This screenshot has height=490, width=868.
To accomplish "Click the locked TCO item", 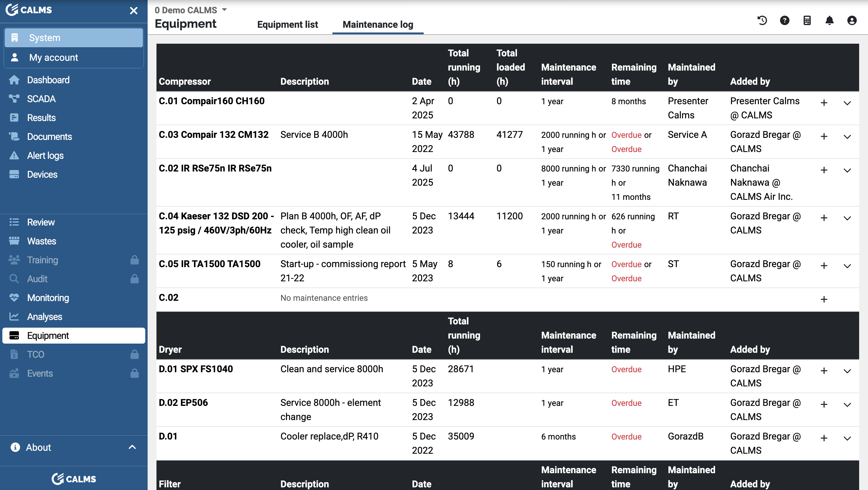I will tap(74, 354).
